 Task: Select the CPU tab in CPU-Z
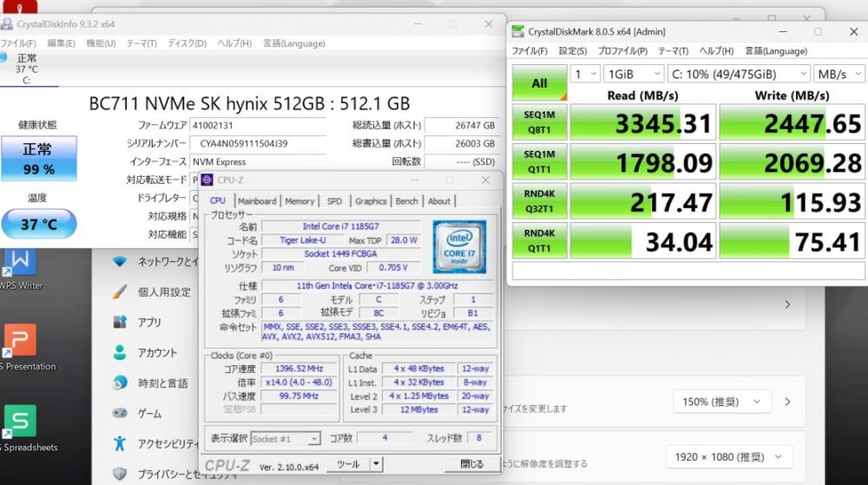218,200
